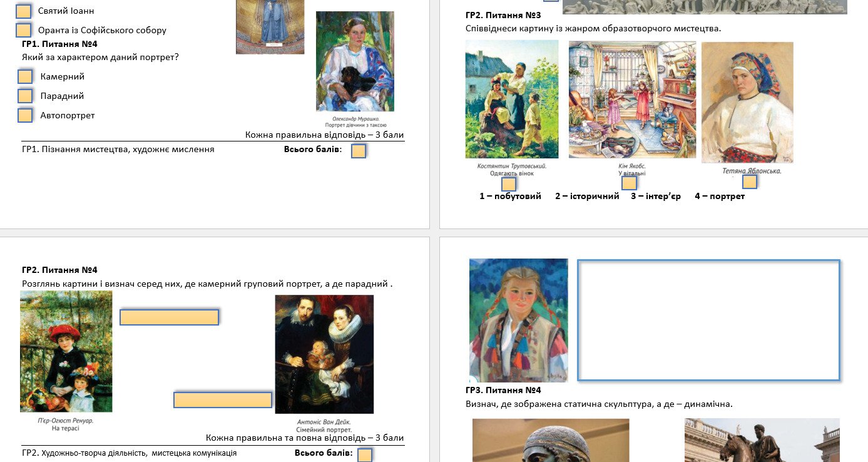This screenshot has height=462, width=868.
Task: Select the Яблонська woman in headscarf portrait
Action: (747, 102)
